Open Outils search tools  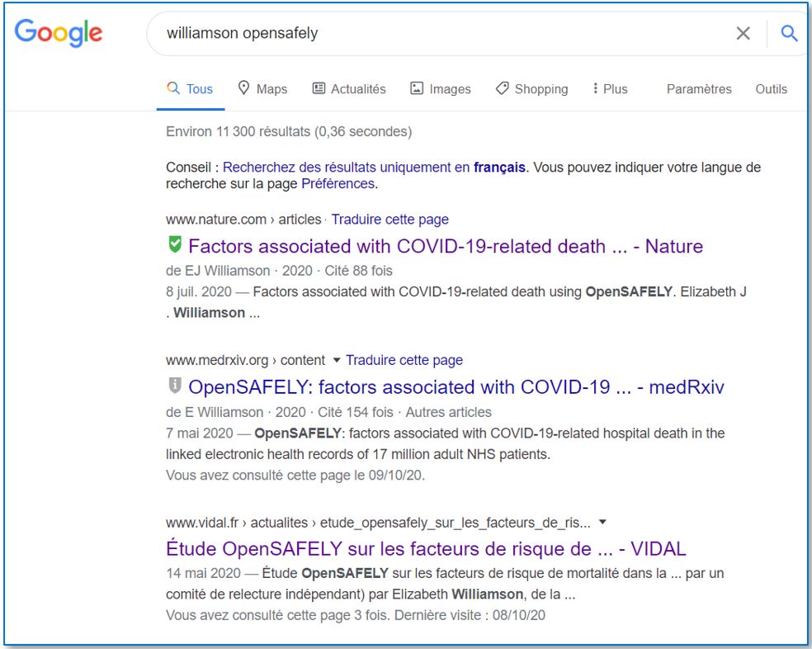pyautogui.click(x=771, y=88)
